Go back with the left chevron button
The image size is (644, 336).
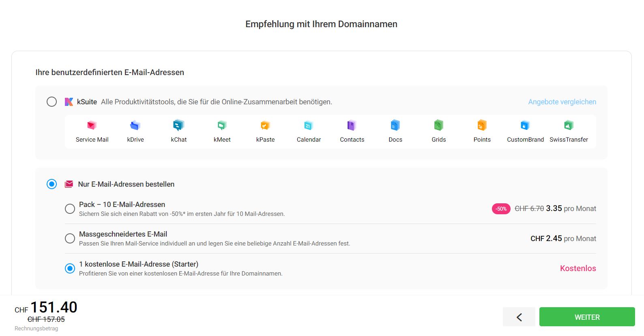519,317
